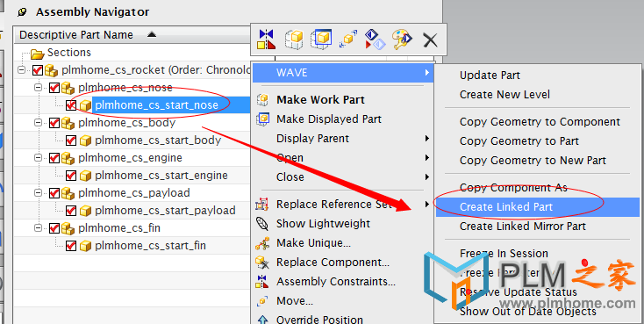Click the plmhome_cs_nose subassembly icon
This screenshot has height=324, width=644.
(x=68, y=88)
